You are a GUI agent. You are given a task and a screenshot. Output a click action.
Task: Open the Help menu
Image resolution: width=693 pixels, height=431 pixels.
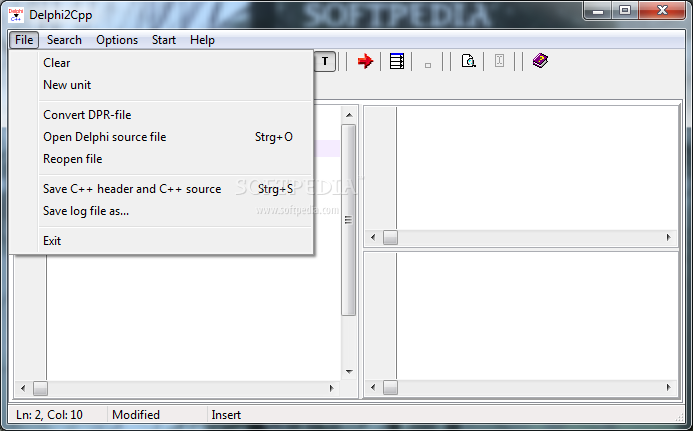(202, 40)
